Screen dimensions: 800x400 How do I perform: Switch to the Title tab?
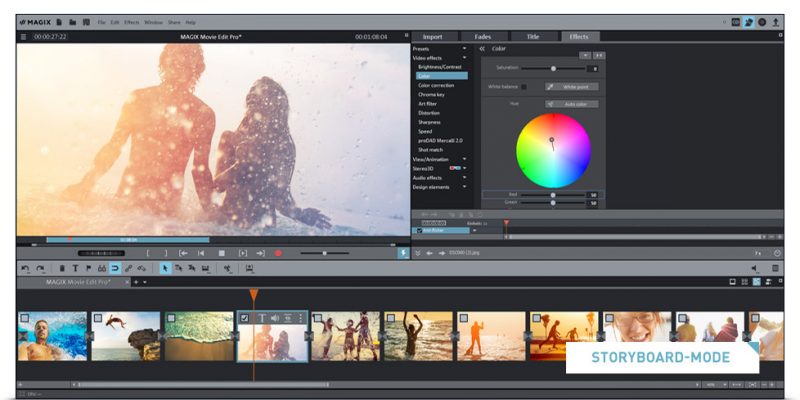[x=533, y=37]
